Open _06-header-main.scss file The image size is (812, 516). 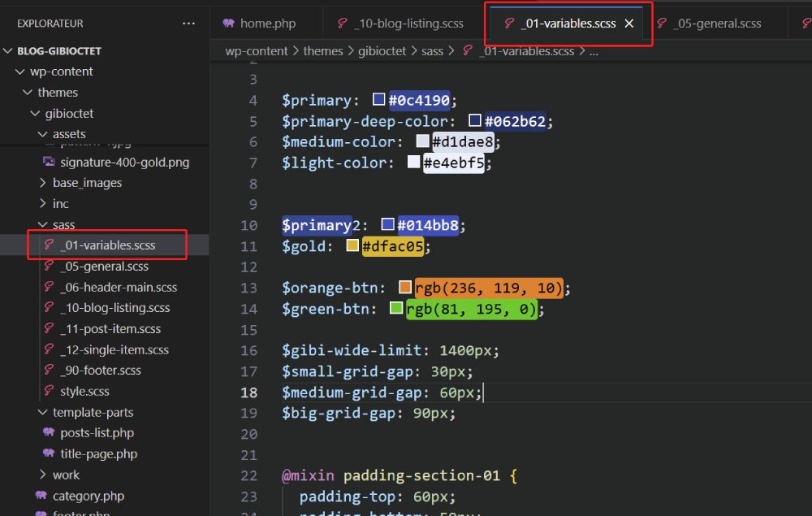click(119, 287)
